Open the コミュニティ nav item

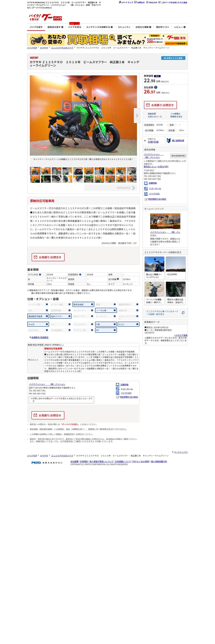point(124,27)
